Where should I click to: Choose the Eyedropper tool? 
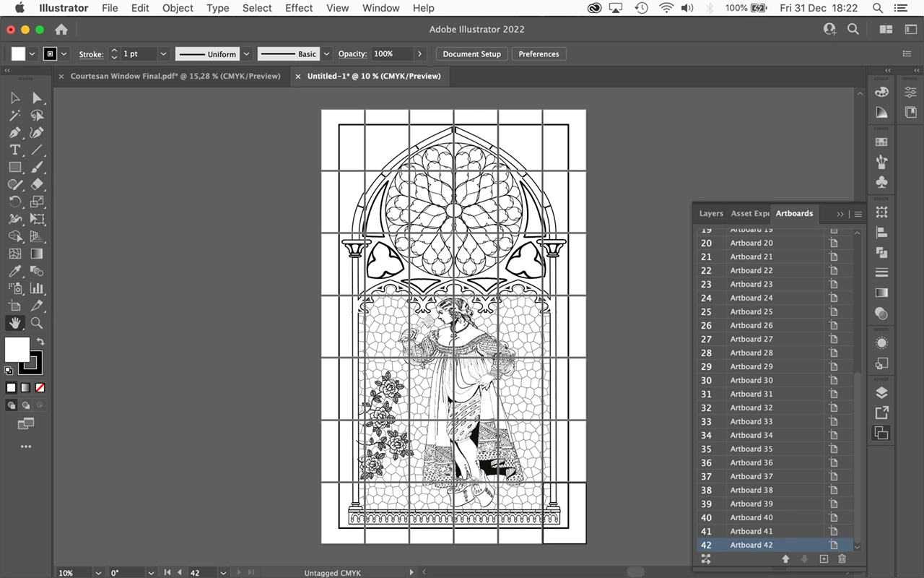point(15,272)
